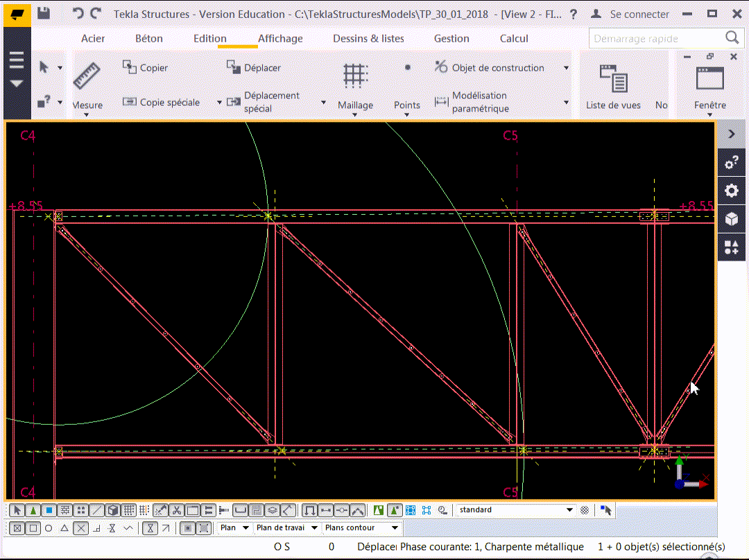Open the Calcul ribbon tab

(x=514, y=39)
